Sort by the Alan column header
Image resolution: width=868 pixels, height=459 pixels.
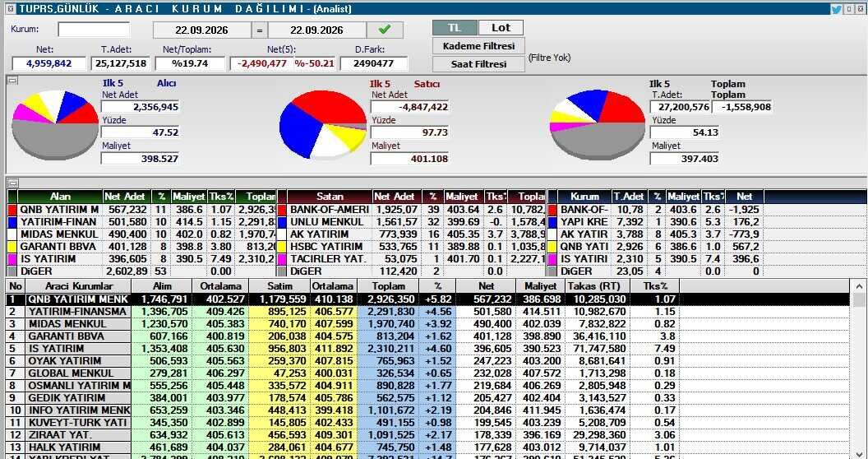[60, 197]
